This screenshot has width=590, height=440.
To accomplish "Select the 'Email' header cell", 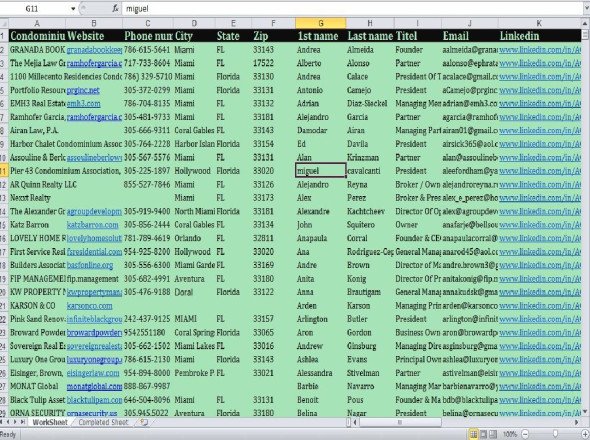I will (x=470, y=36).
